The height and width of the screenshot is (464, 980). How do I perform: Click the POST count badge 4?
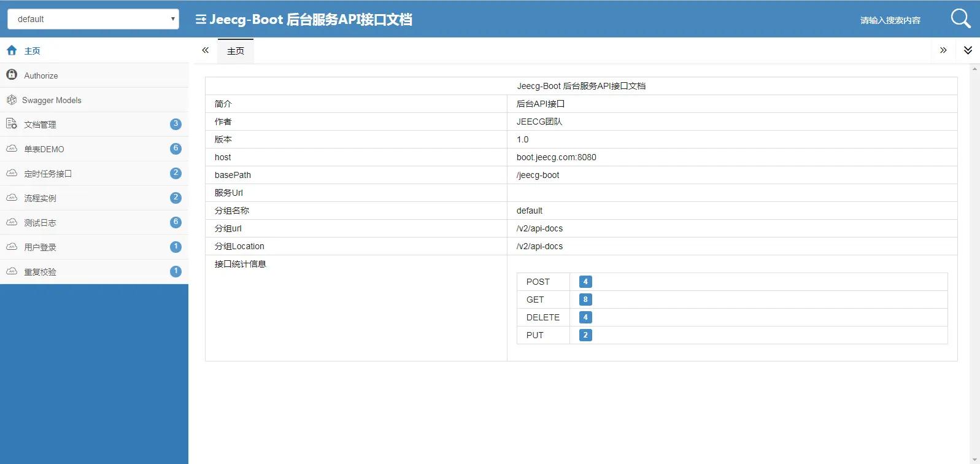[x=585, y=282]
